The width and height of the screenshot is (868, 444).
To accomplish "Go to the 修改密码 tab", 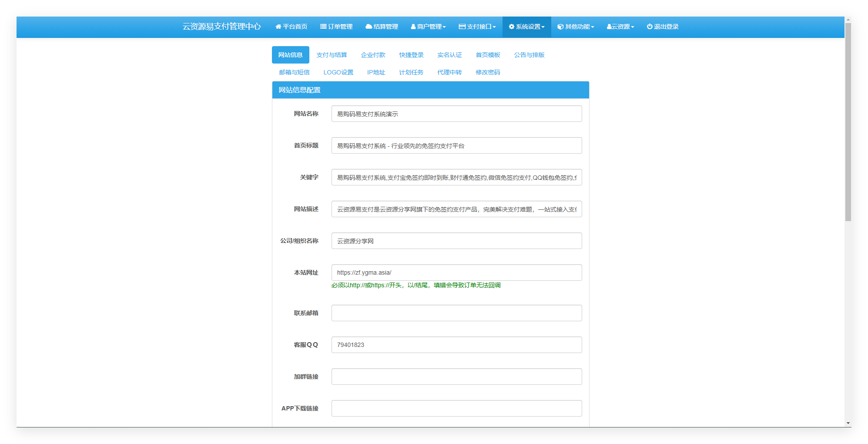I will click(x=488, y=72).
